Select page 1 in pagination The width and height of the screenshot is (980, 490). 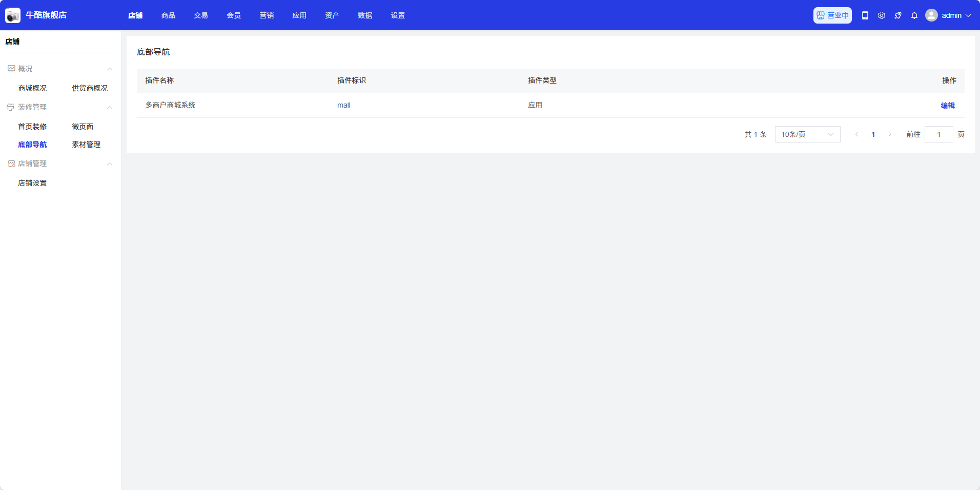tap(873, 134)
